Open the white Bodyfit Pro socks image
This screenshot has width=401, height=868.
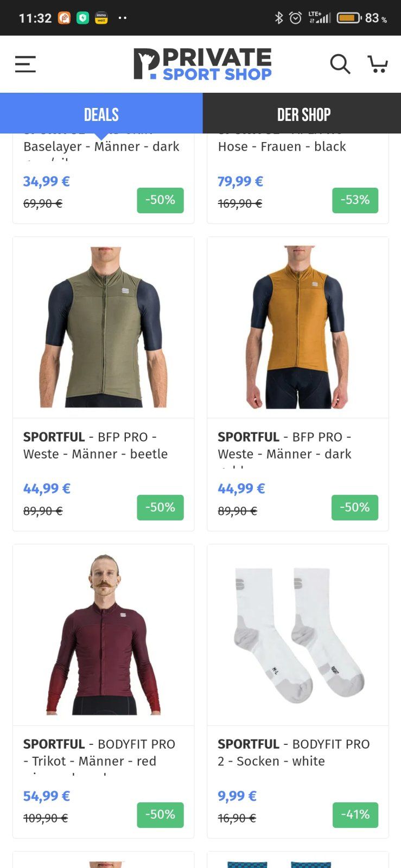click(298, 635)
